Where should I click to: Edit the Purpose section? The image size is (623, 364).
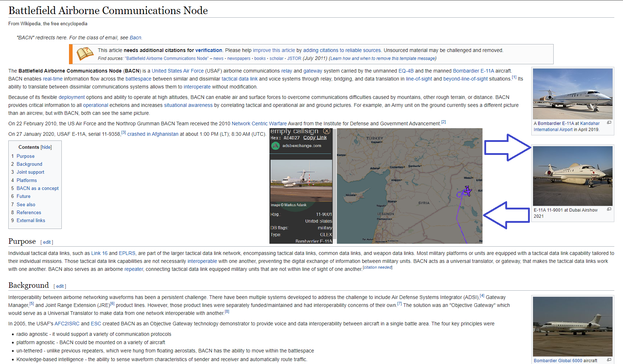click(x=47, y=242)
